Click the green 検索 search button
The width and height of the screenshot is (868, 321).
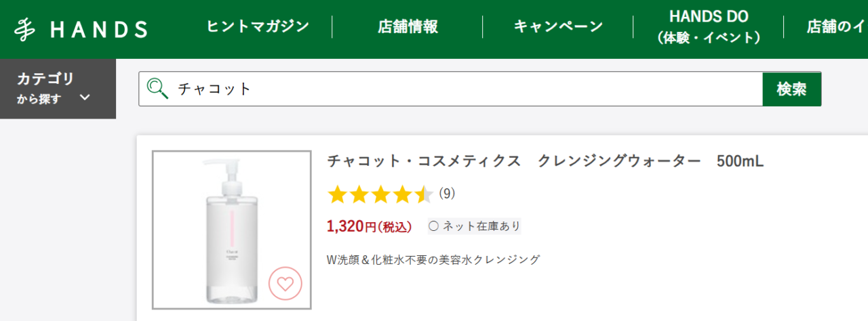[x=792, y=89]
